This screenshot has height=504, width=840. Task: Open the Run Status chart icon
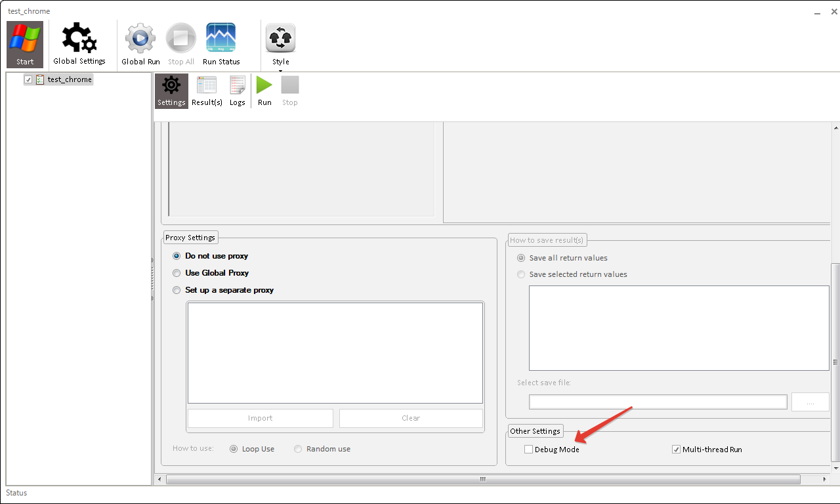pyautogui.click(x=221, y=38)
